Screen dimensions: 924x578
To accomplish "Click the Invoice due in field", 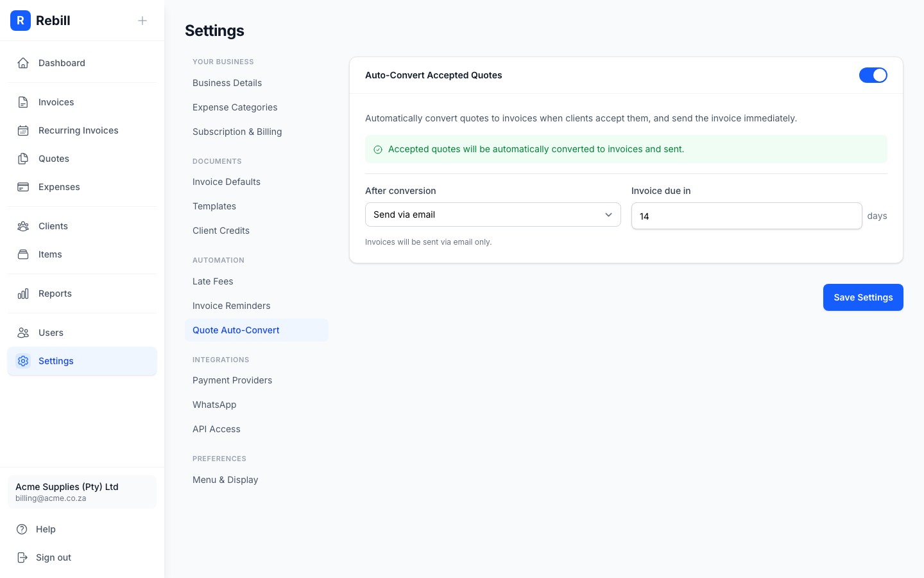I will coord(746,216).
